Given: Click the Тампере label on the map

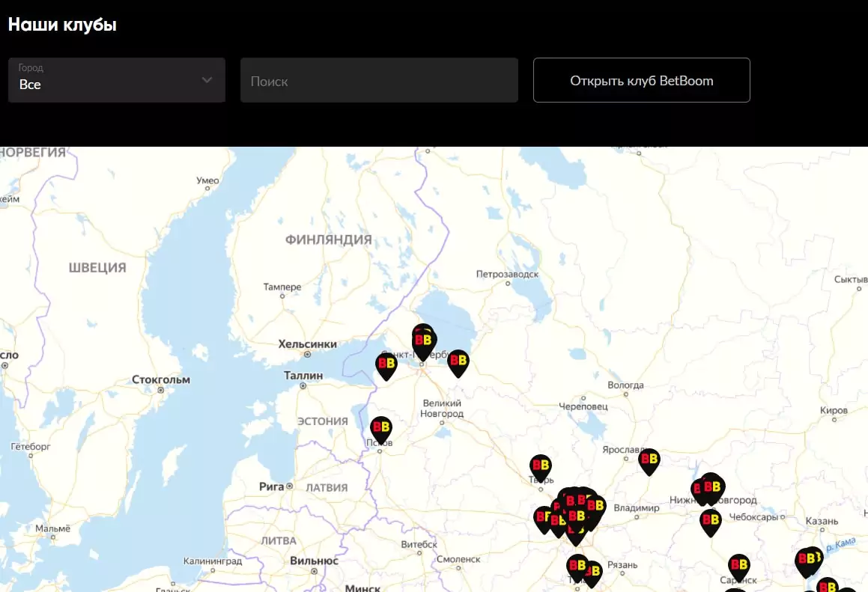Looking at the screenshot, I should [282, 287].
